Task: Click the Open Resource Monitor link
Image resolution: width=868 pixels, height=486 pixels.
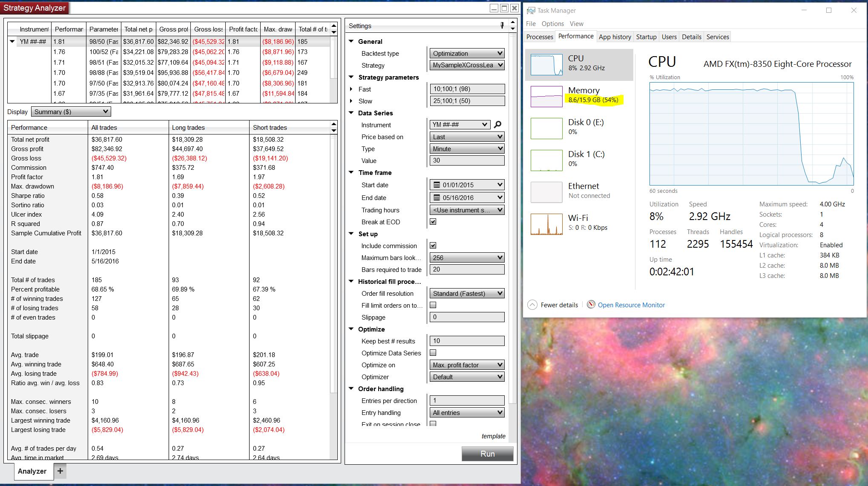Action: tap(631, 305)
